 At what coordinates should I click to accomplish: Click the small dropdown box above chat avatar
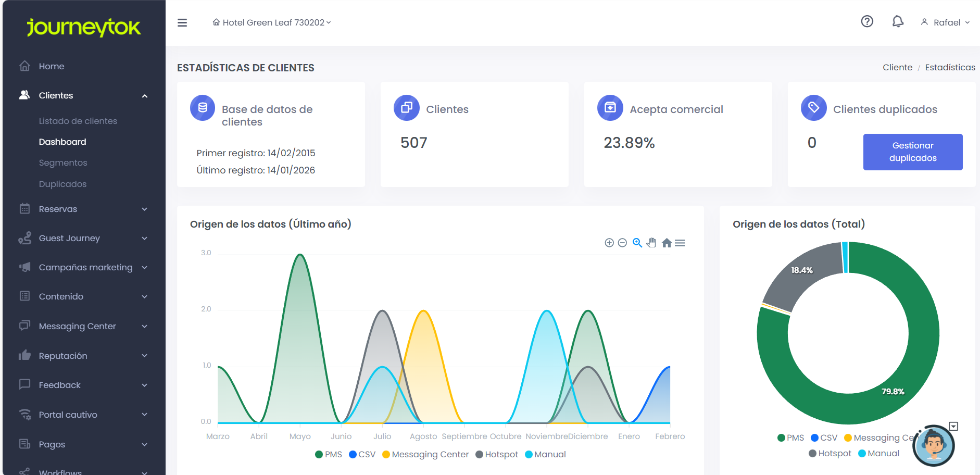pos(953,427)
